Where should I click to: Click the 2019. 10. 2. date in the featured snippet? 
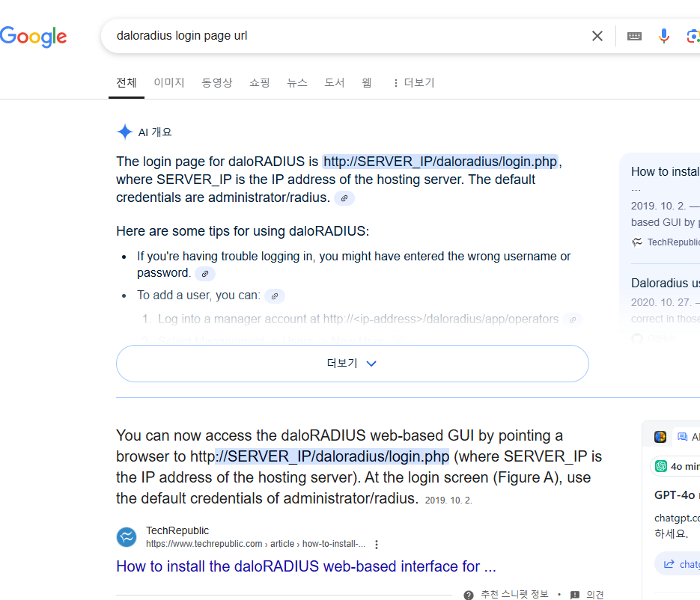pos(448,500)
